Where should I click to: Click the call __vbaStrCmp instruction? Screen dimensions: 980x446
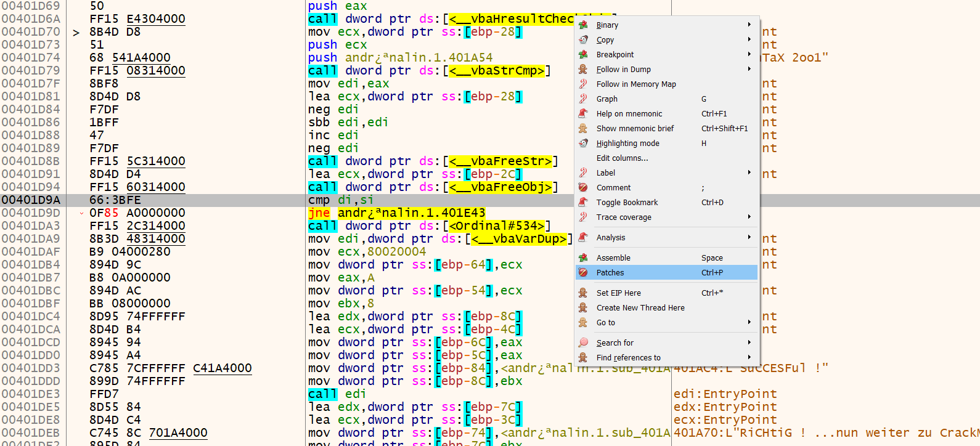430,71
